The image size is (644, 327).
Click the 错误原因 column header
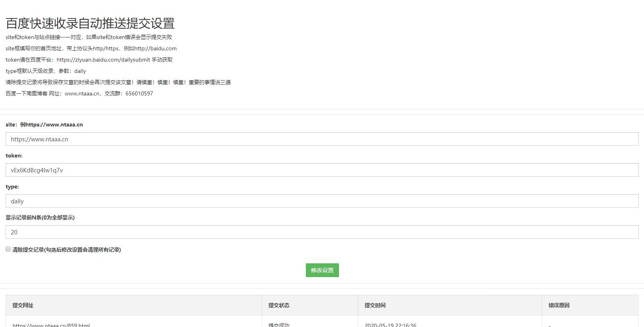[x=559, y=305]
